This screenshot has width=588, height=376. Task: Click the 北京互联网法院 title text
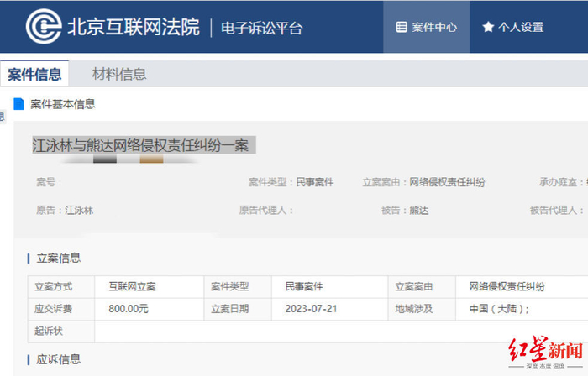click(x=134, y=28)
